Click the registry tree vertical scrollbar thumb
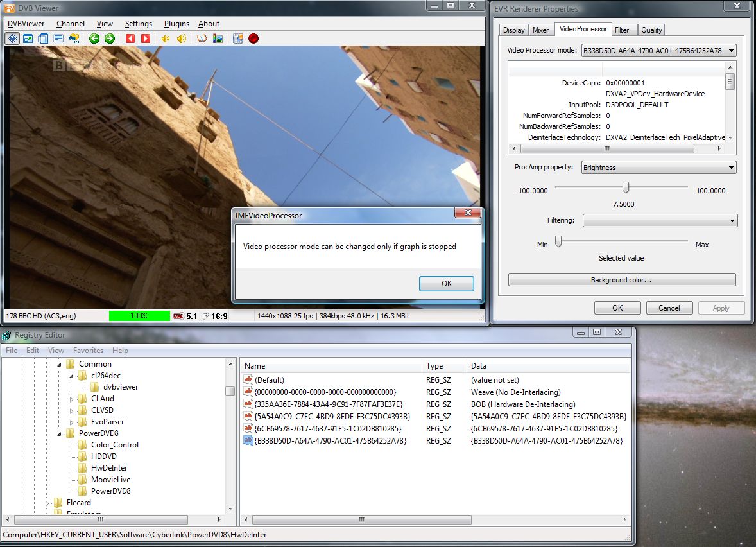This screenshot has width=756, height=547. click(230, 391)
